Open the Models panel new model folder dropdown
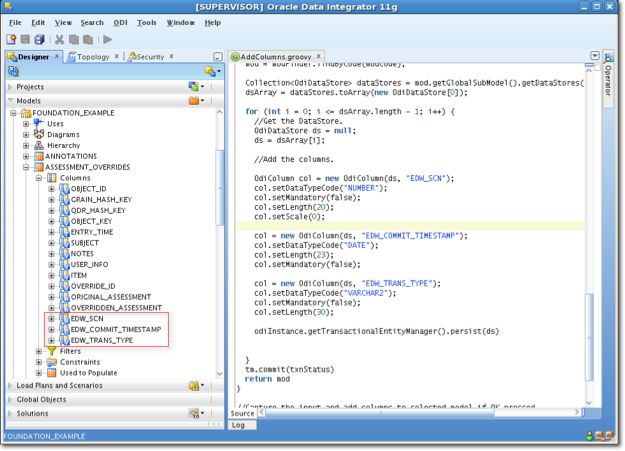The height and width of the screenshot is (451, 625). 197,100
